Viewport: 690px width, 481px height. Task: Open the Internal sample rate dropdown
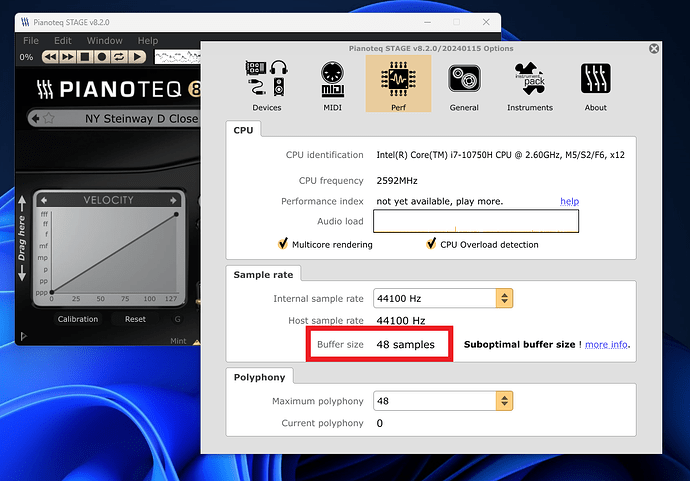tap(443, 298)
